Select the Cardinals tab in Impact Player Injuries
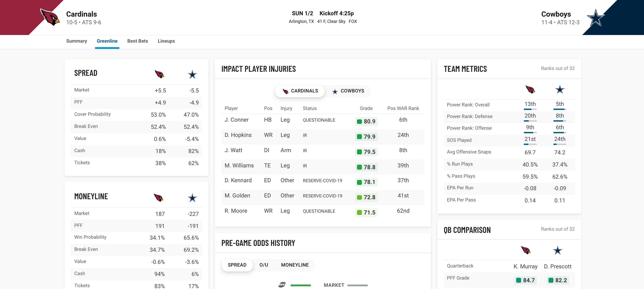This screenshot has width=644, height=289. (x=299, y=91)
